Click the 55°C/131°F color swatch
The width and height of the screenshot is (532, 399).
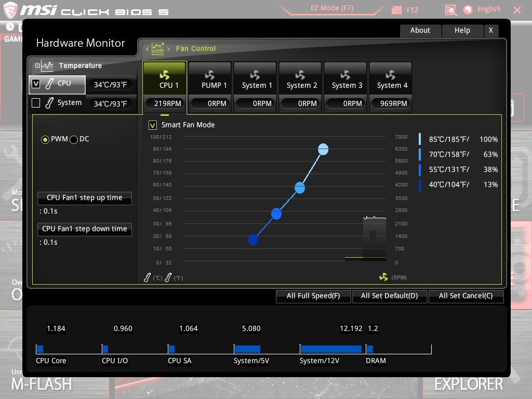(x=420, y=170)
